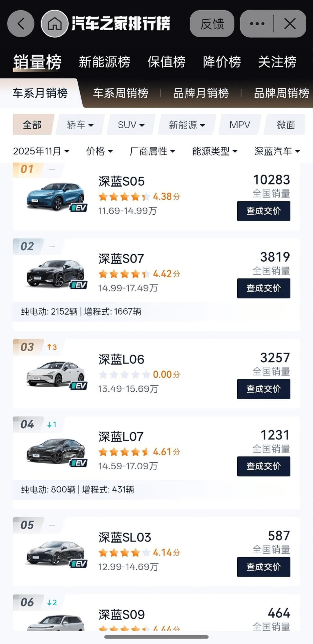313x644 pixels.
Task: Tap the 深蓝S05 blue car thumbnail
Action: click(55, 196)
